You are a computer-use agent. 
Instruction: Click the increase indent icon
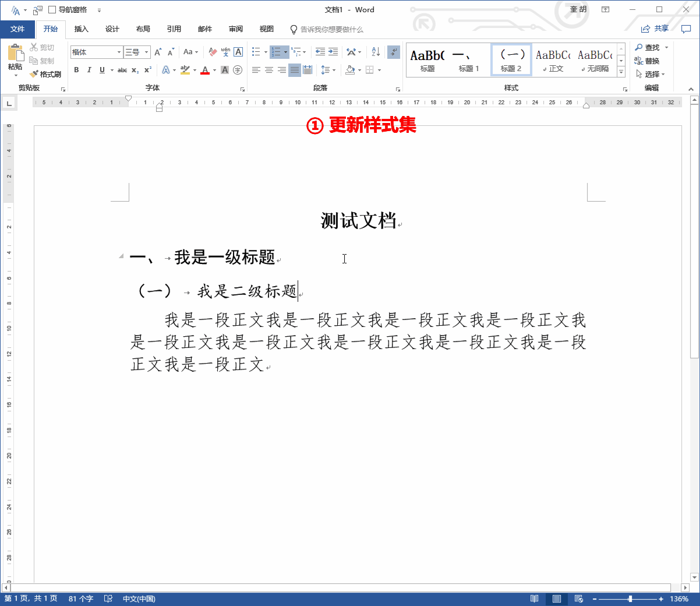point(333,52)
